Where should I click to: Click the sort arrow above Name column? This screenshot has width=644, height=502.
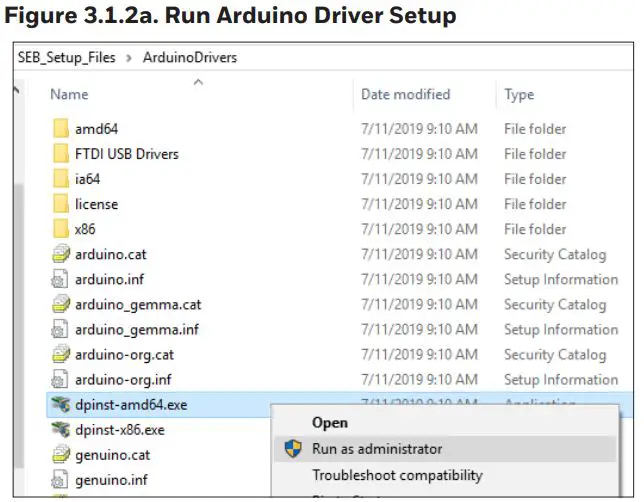[198, 82]
